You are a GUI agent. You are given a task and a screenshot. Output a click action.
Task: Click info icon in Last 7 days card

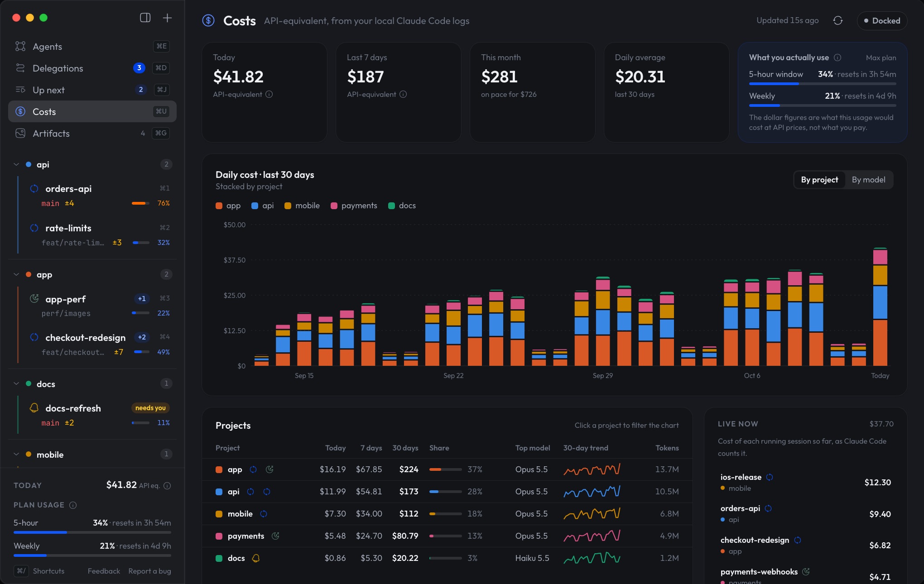pyautogui.click(x=403, y=94)
